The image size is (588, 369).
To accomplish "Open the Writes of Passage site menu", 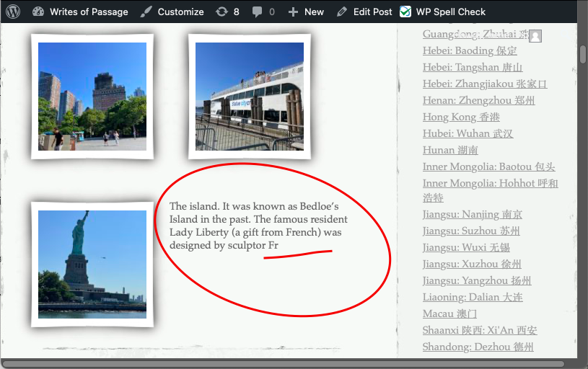I will coord(80,12).
